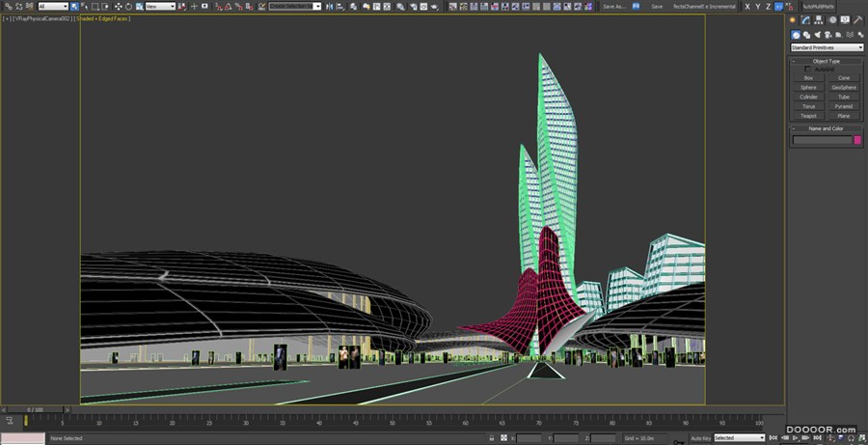The height and width of the screenshot is (445, 868).
Task: Collapse the Object Type rollout
Action: 826,62
